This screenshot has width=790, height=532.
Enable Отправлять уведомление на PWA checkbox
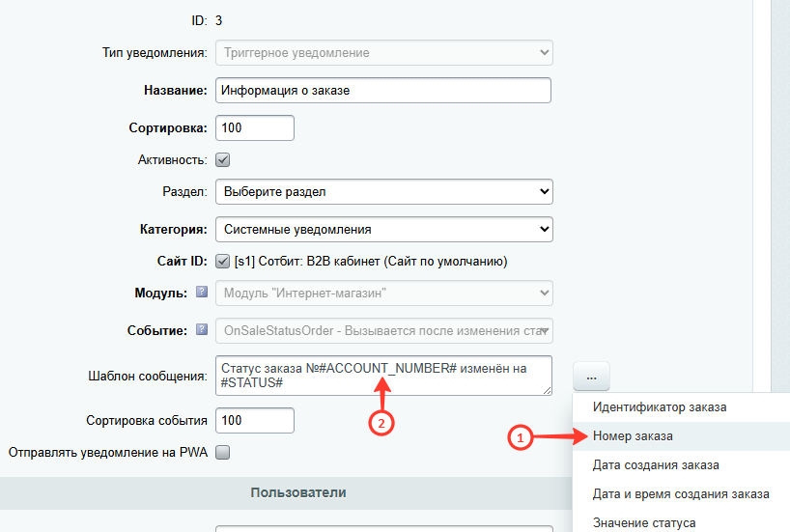(x=223, y=453)
